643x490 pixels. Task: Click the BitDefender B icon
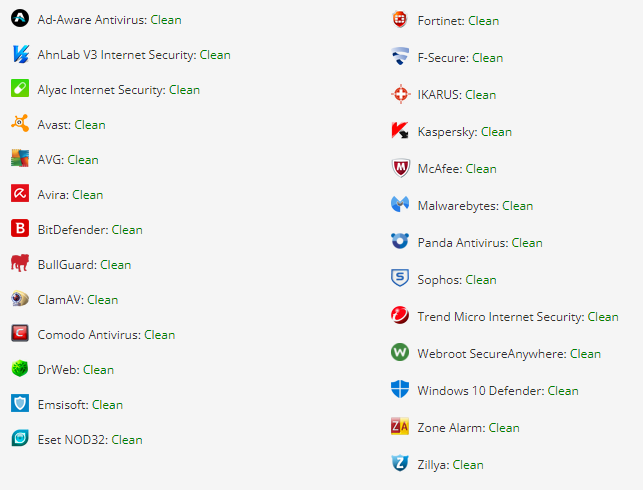click(x=20, y=228)
